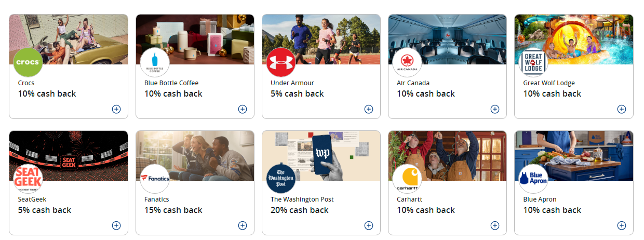Add the Blue Apron offer plus icon
The image size is (644, 240).
point(622,225)
